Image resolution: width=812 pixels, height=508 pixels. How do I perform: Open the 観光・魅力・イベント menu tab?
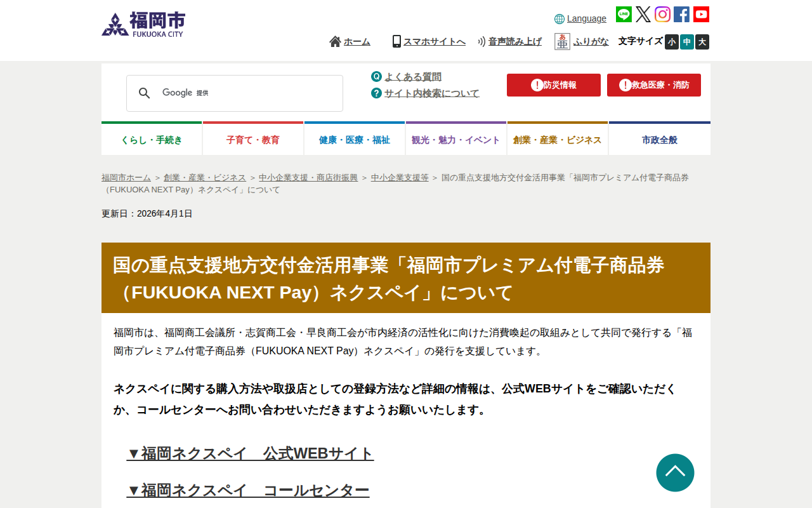point(456,138)
